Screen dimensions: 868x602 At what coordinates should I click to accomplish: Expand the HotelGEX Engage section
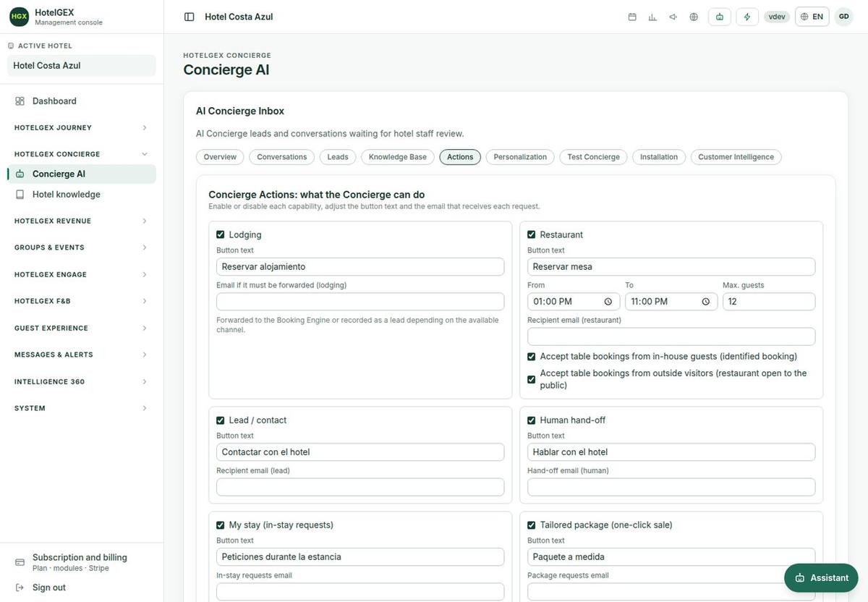(x=81, y=274)
